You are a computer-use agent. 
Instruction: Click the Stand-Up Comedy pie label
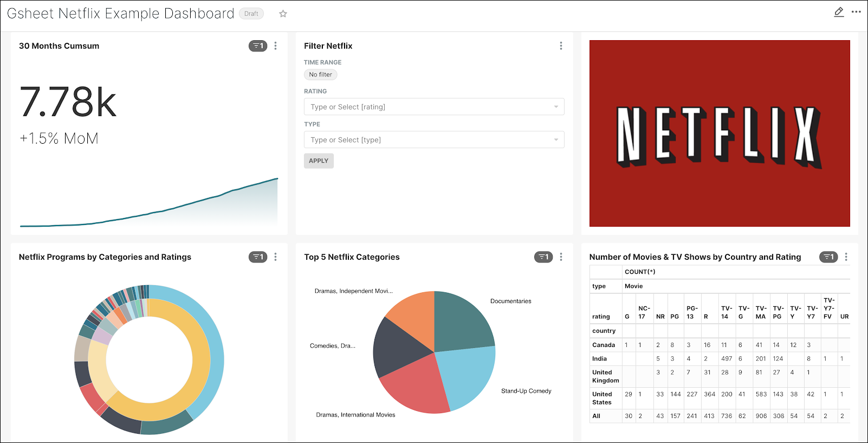(526, 391)
